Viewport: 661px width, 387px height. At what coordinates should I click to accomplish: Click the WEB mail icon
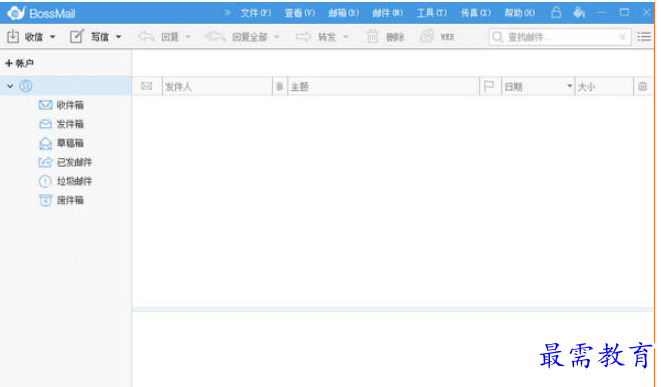coord(427,37)
